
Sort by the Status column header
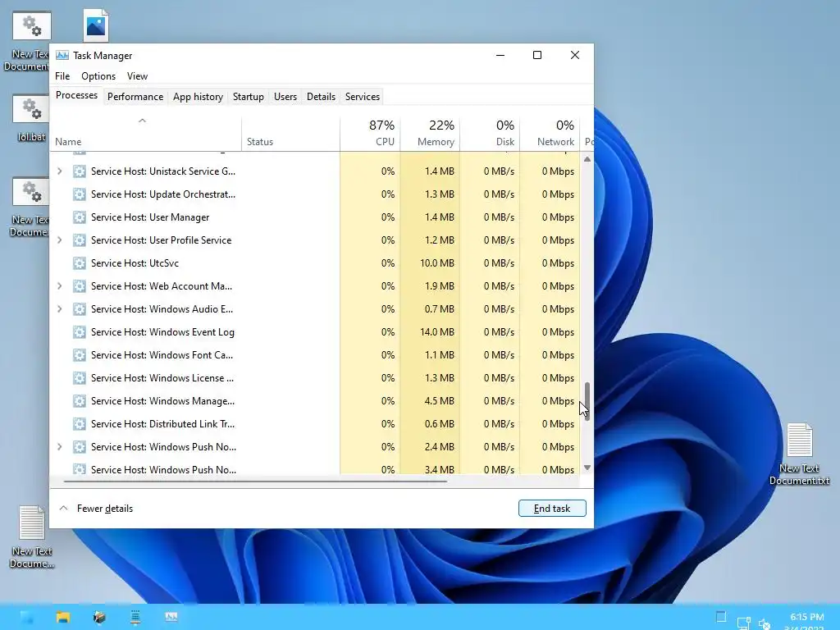click(291, 133)
